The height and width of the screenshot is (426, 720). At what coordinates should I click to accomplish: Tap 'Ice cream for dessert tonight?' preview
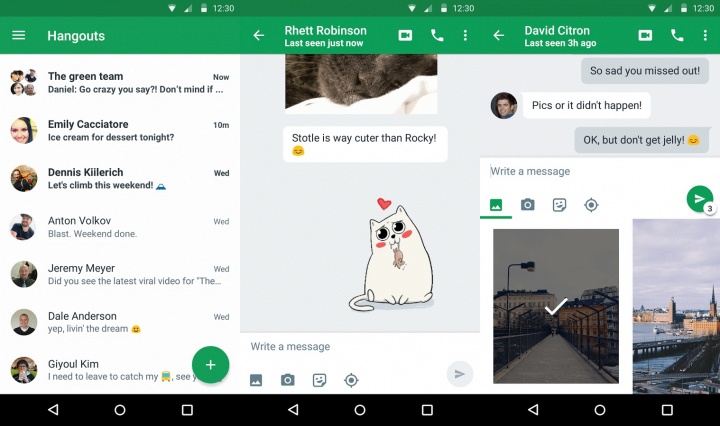[111, 137]
